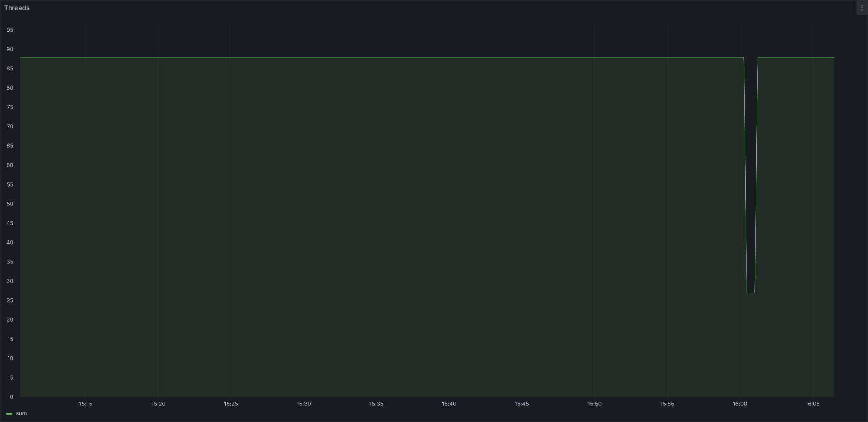
Task: Click the 16:00 time axis label
Action: [740, 404]
